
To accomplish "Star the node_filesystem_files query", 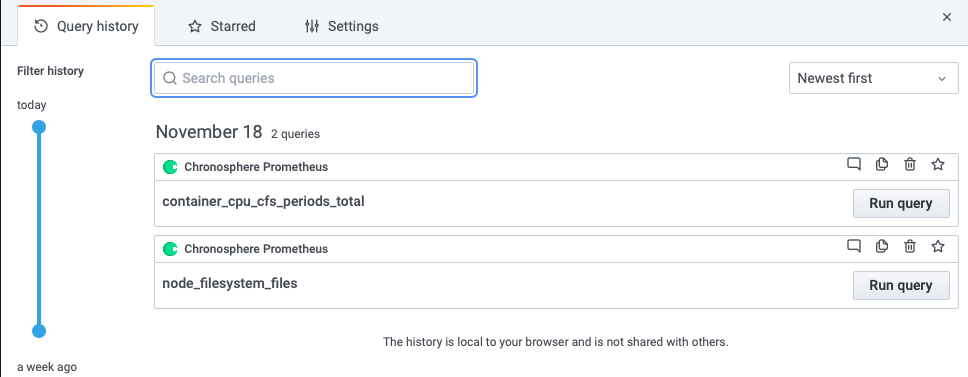I will click(938, 246).
